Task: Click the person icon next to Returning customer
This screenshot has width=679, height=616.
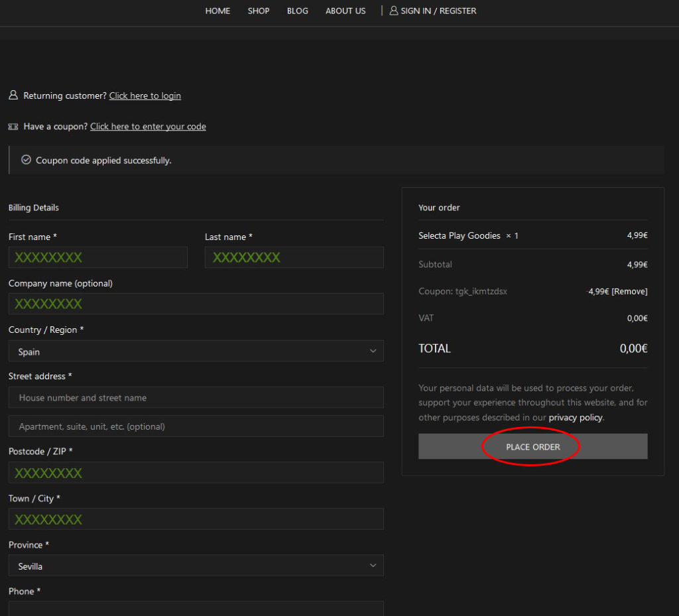Action: click(x=13, y=95)
